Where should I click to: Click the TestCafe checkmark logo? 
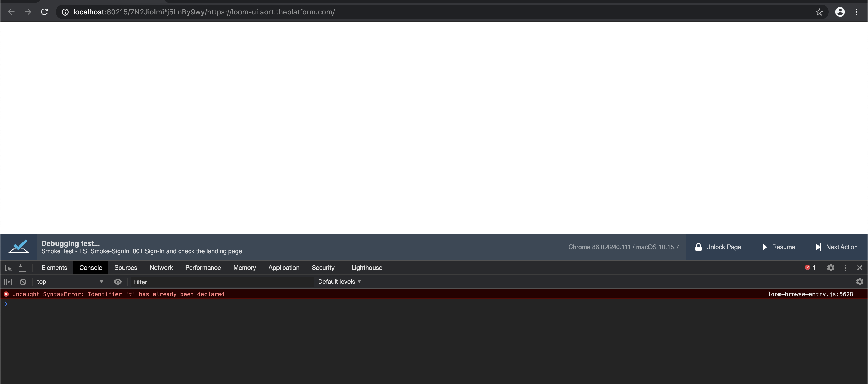(19, 247)
